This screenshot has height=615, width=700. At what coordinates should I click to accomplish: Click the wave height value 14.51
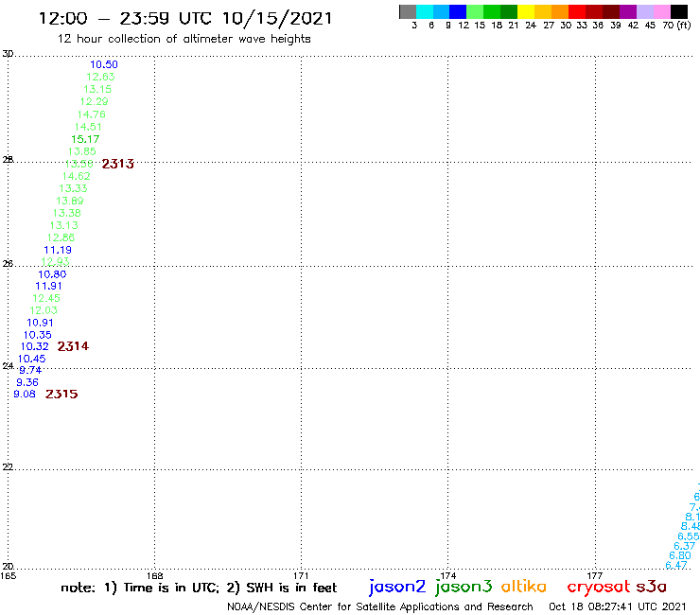pyautogui.click(x=88, y=127)
